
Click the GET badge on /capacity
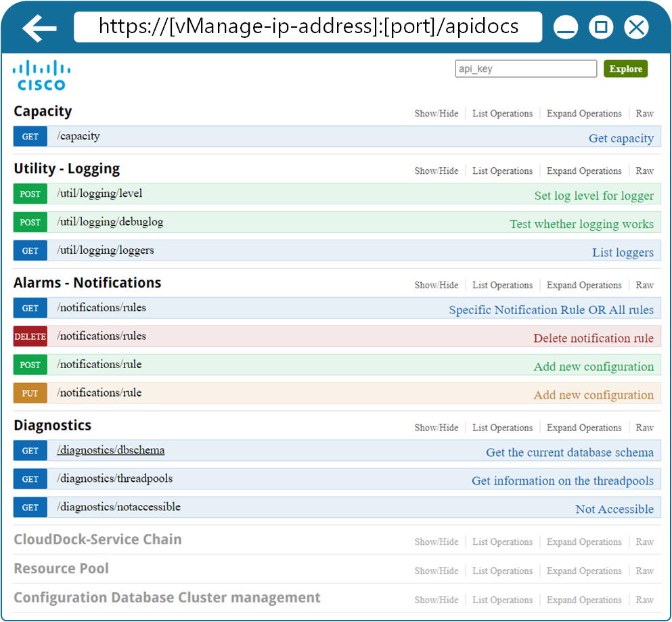point(30,136)
